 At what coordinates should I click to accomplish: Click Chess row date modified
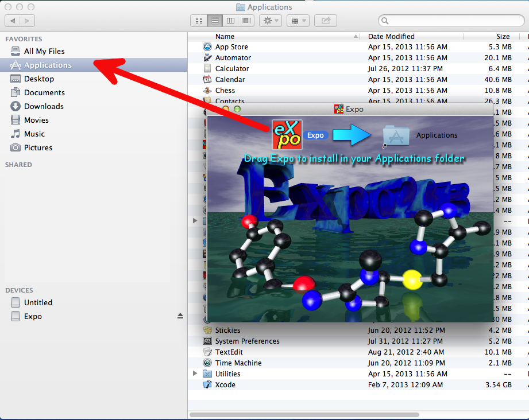[408, 91]
